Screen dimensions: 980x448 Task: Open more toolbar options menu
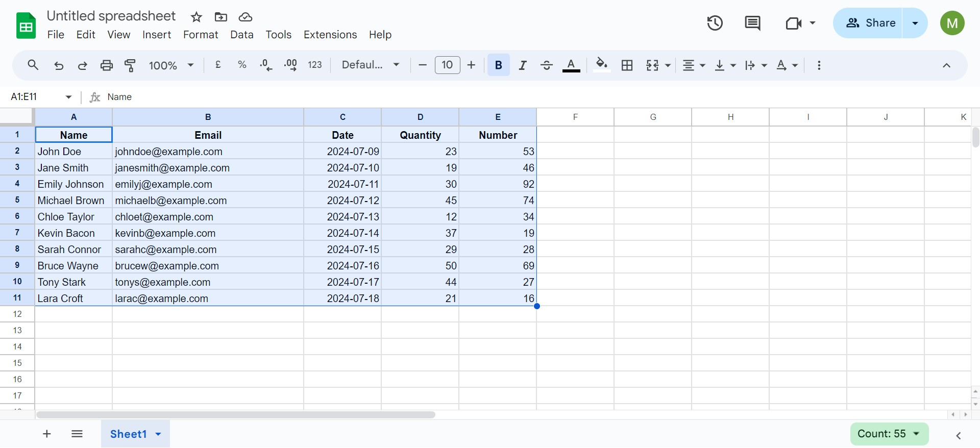pyautogui.click(x=819, y=65)
